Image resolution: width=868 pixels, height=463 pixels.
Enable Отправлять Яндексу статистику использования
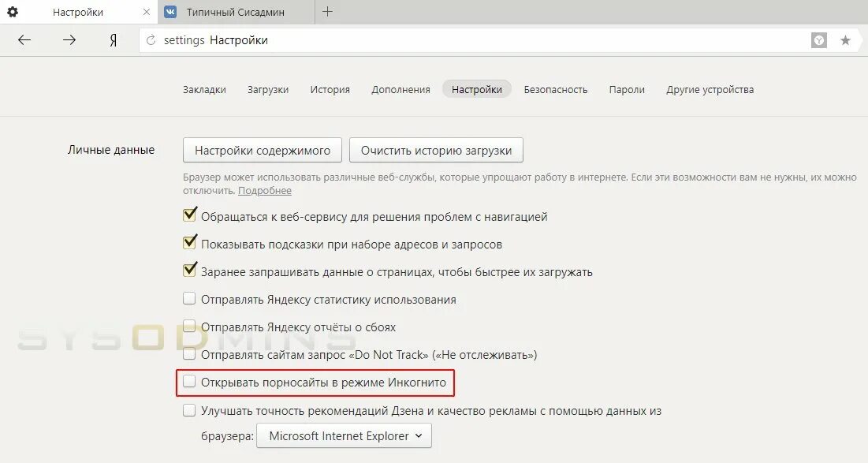[189, 298]
